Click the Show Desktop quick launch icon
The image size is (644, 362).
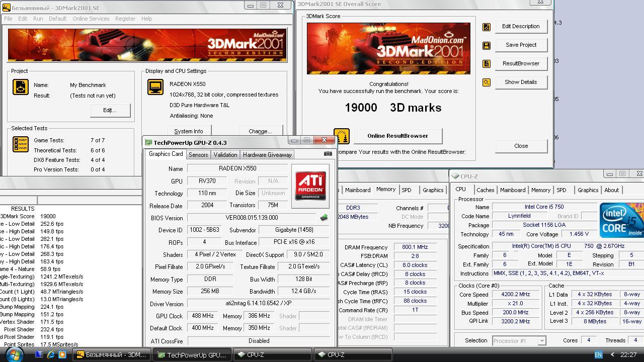click(x=39, y=354)
